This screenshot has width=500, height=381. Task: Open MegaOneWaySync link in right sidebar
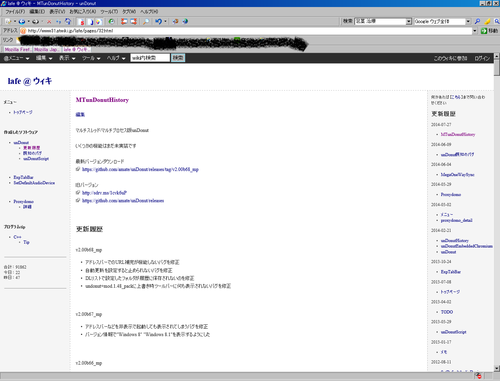pos(457,174)
